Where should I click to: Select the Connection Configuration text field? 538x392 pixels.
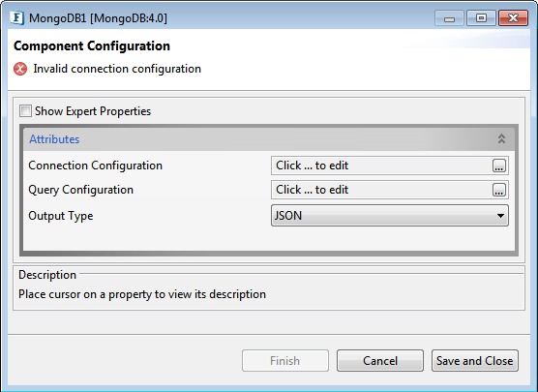tap(382, 166)
